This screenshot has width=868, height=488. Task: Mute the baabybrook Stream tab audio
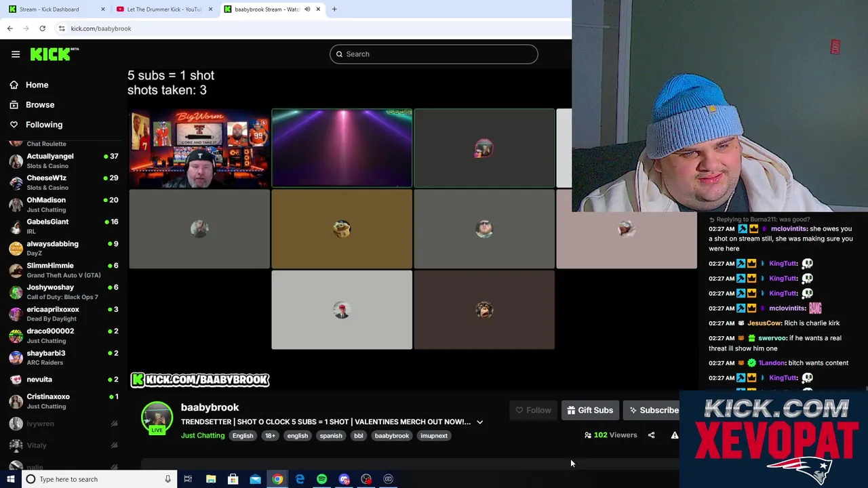coord(307,9)
